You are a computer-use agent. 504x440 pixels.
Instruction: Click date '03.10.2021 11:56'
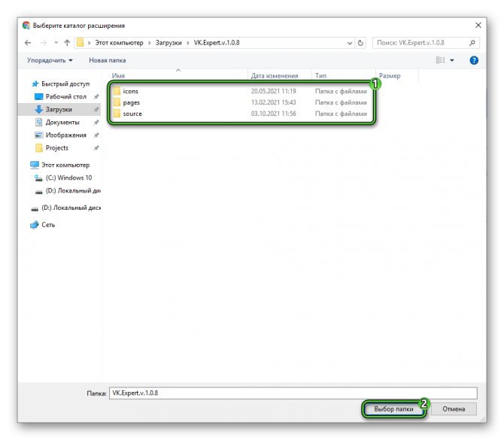274,114
